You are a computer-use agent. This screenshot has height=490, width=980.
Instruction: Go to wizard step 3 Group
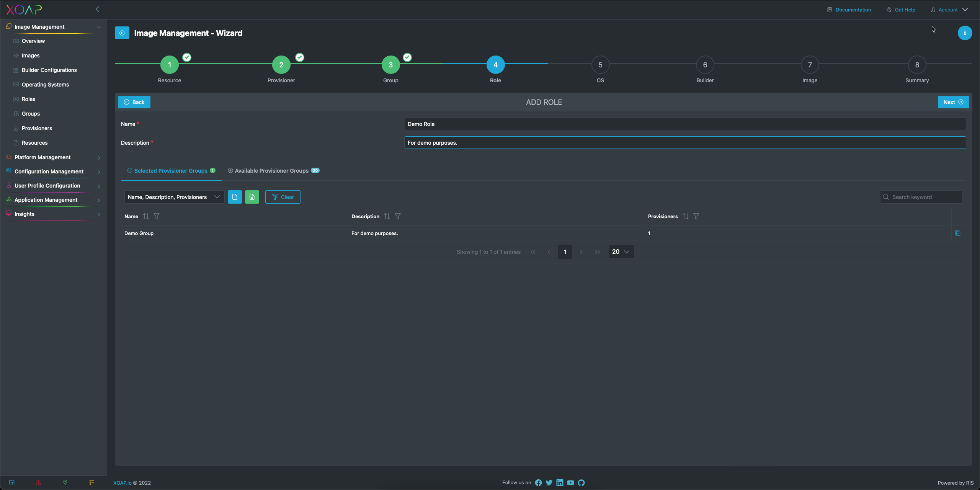point(391,65)
